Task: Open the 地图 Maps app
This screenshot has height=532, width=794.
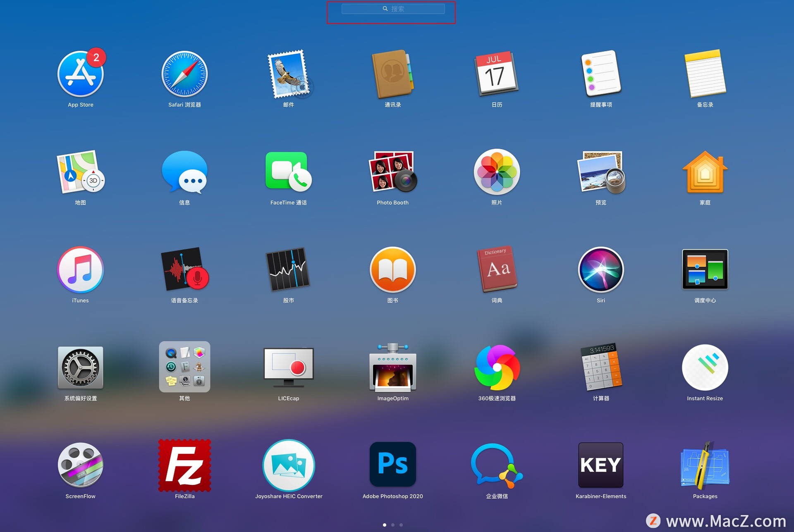Action: point(81,172)
